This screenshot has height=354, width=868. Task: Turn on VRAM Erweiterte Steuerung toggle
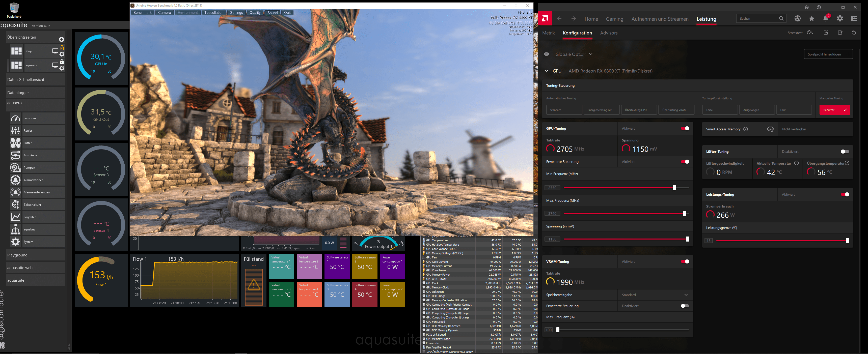pos(685,306)
